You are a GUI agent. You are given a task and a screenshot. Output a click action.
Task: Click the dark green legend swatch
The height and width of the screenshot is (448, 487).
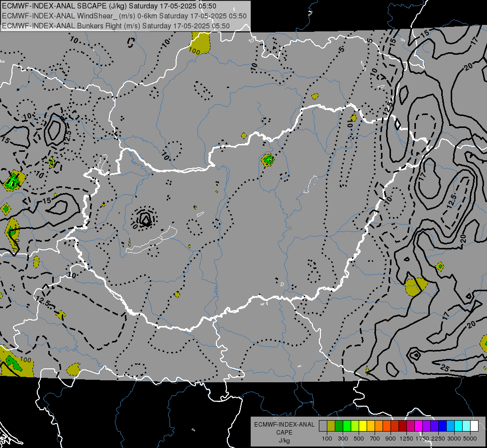point(339,426)
